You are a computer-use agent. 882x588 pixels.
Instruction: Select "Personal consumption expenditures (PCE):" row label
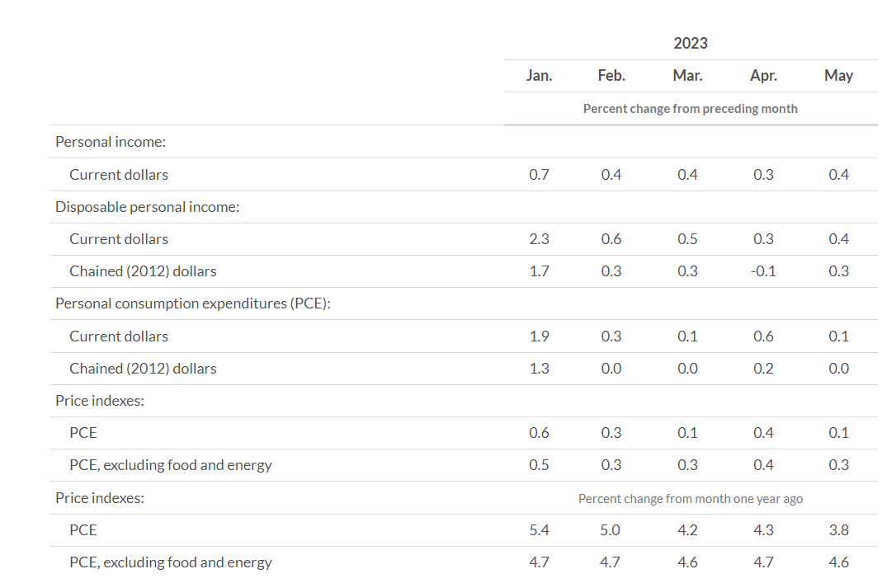click(192, 303)
